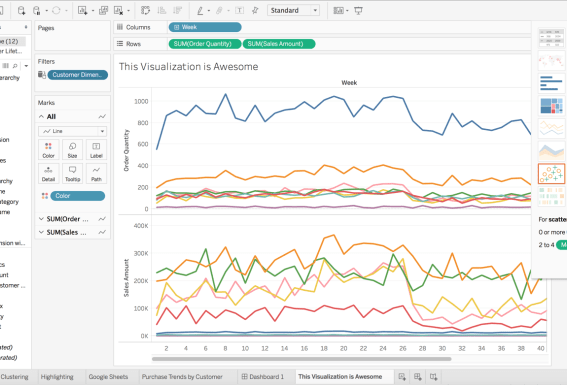Click the Week header above chart

click(349, 83)
